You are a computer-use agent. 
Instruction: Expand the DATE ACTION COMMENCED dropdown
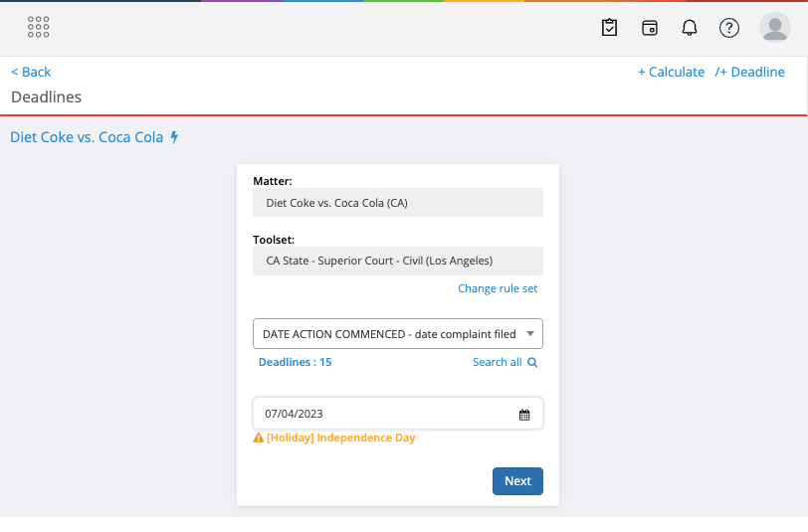[398, 334]
